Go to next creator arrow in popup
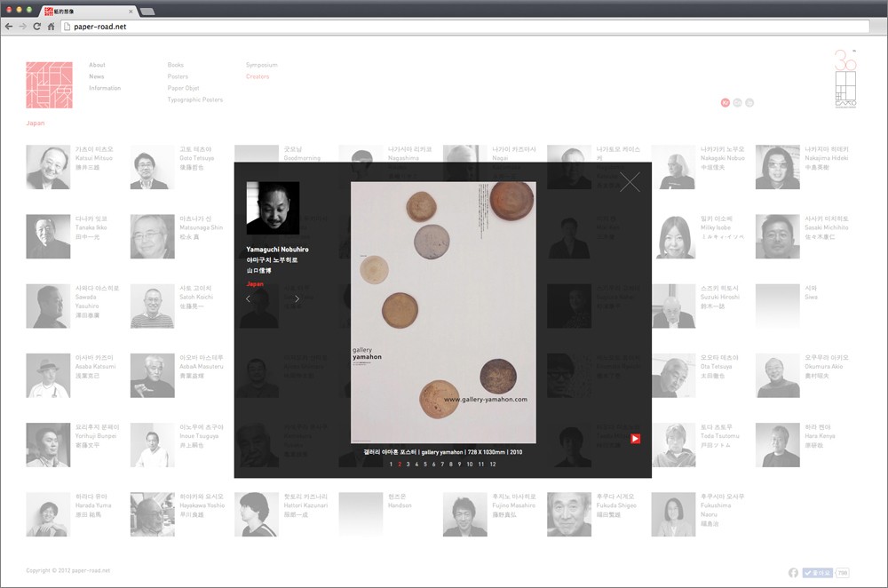 [x=297, y=298]
